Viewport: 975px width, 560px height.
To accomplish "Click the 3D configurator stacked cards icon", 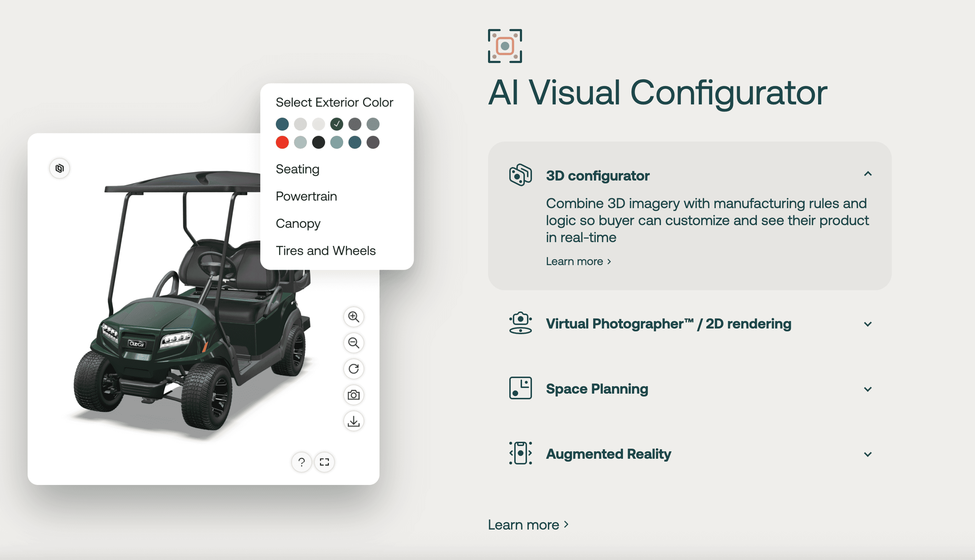I will pyautogui.click(x=520, y=175).
